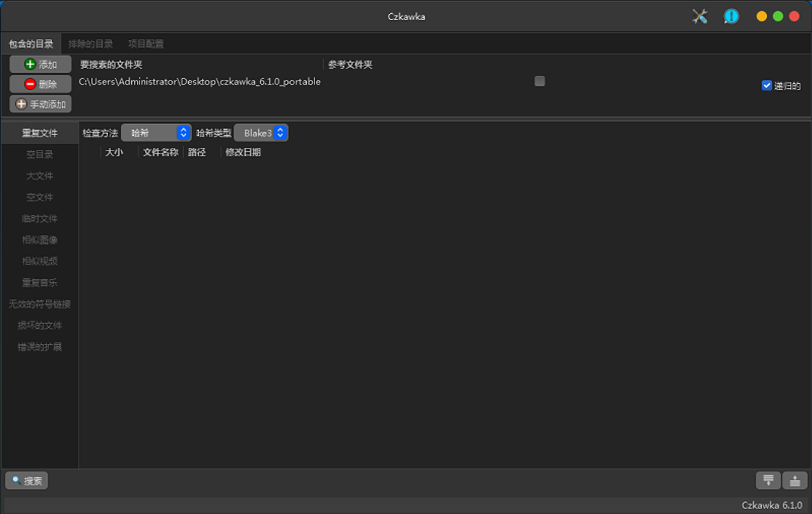
Task: Switch to the 项目配置 tab
Action: 146,44
